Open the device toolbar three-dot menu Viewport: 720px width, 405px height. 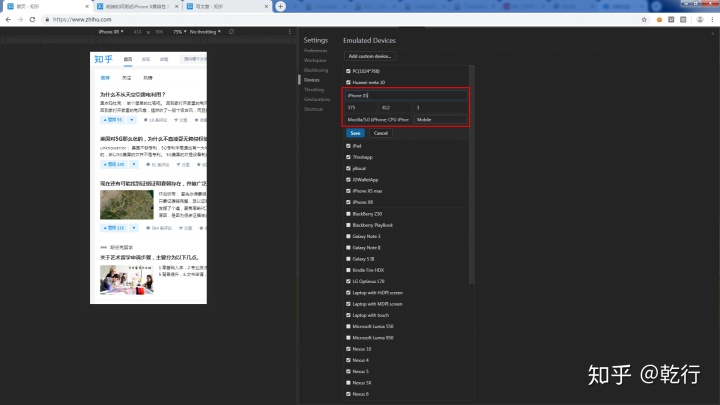(289, 32)
